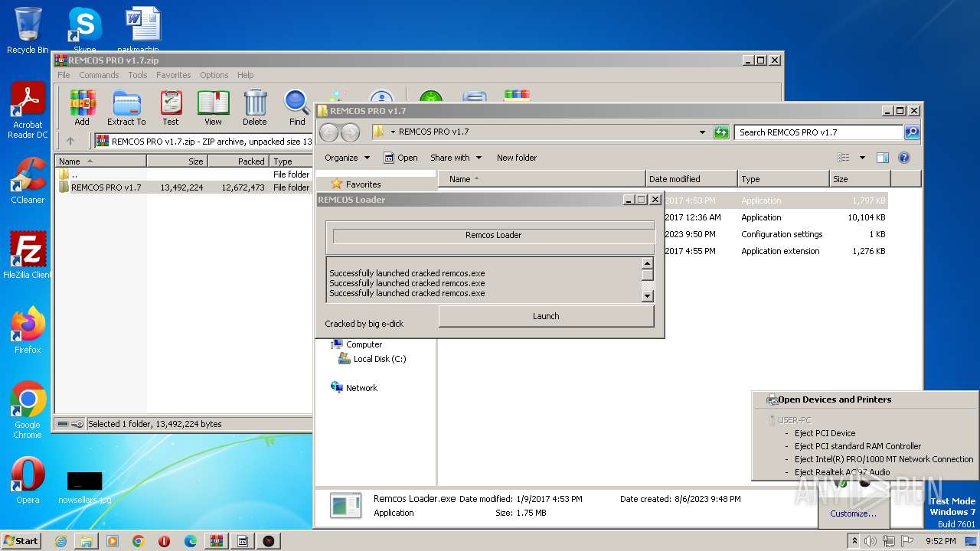
Task: Click the Remcos Loader banner button
Action: point(493,236)
